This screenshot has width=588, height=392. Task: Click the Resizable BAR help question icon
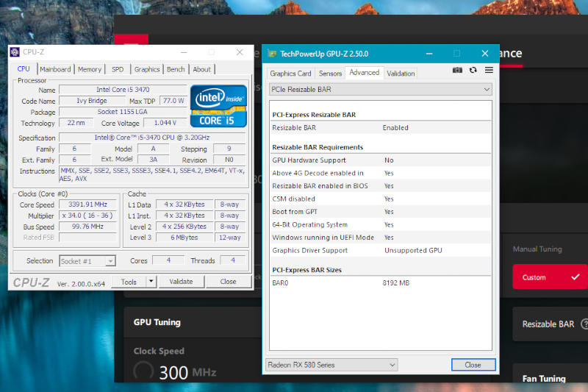tap(585, 324)
